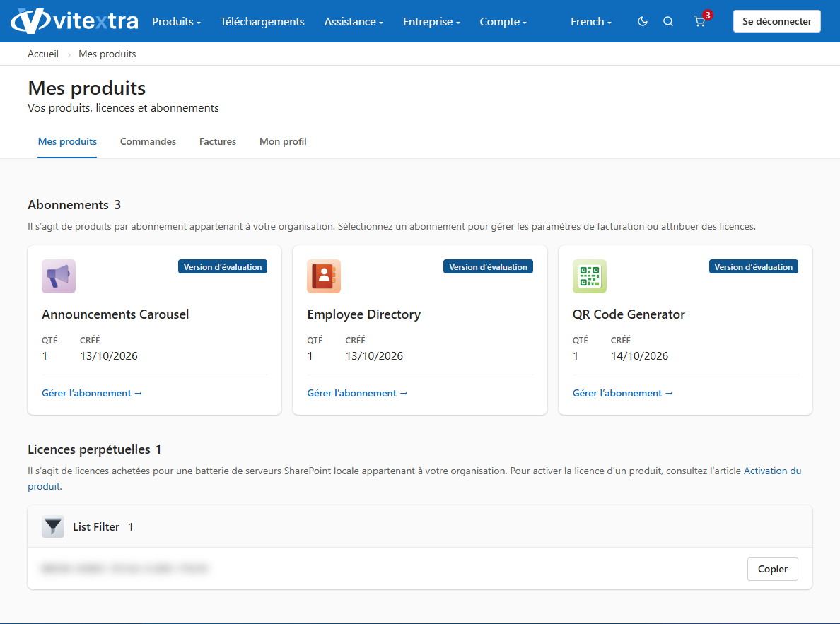Screen dimensions: 840x624
Task: Expand the Assistance dropdown menu
Action: point(354,21)
